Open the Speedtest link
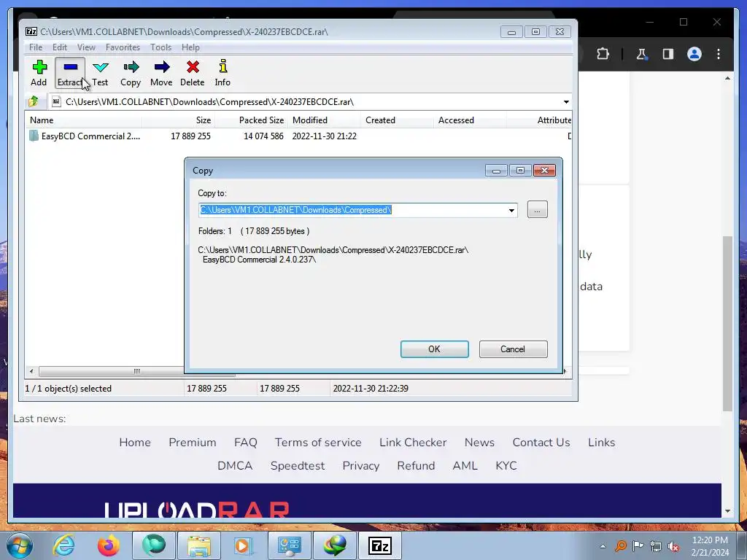Screen dimensions: 747x560 pyautogui.click(x=298, y=466)
